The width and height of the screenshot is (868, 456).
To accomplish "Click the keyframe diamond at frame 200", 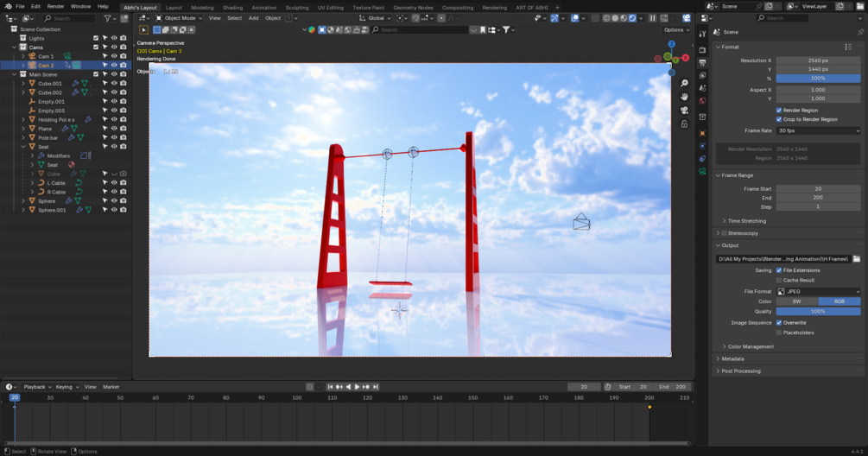I will point(649,408).
